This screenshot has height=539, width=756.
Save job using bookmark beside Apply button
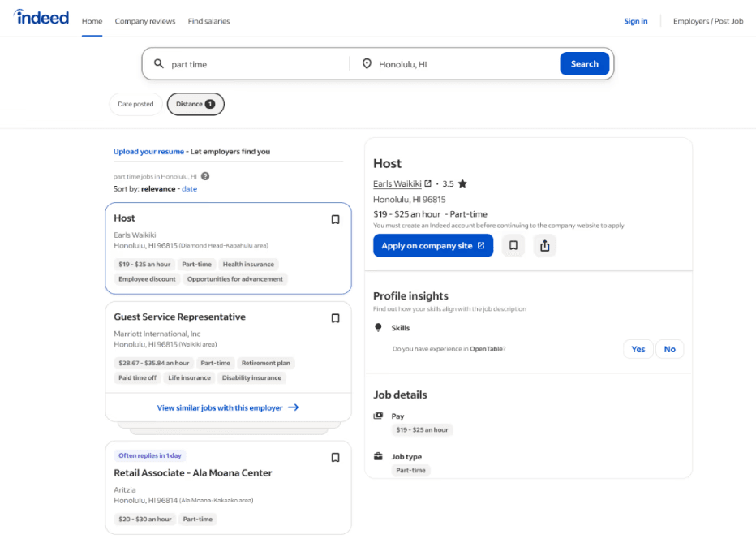coord(513,246)
